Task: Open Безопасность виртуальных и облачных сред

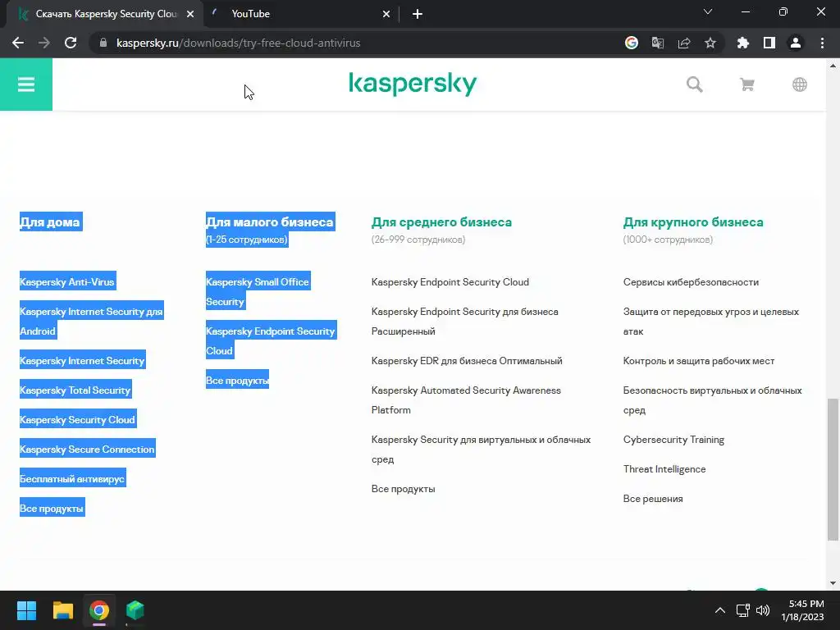Action: click(x=713, y=399)
